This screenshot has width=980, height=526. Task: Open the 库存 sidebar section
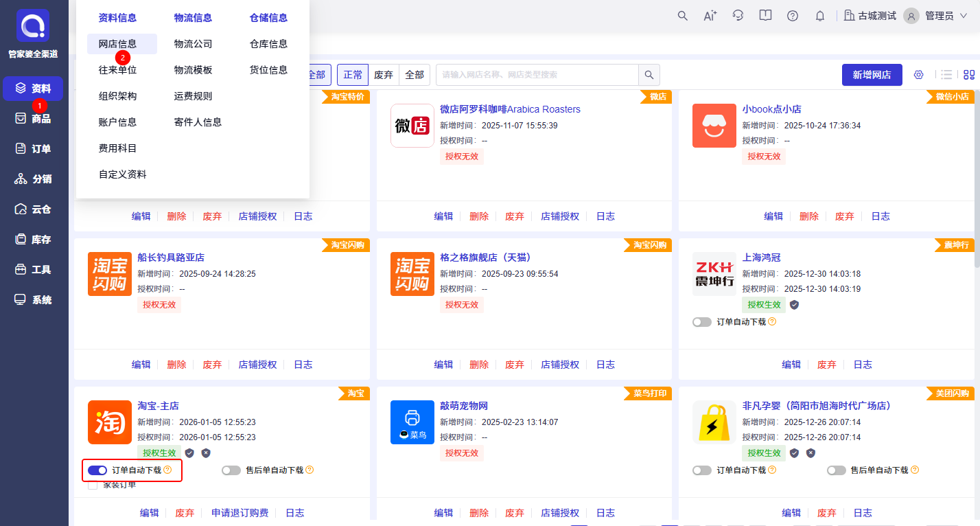pos(33,240)
